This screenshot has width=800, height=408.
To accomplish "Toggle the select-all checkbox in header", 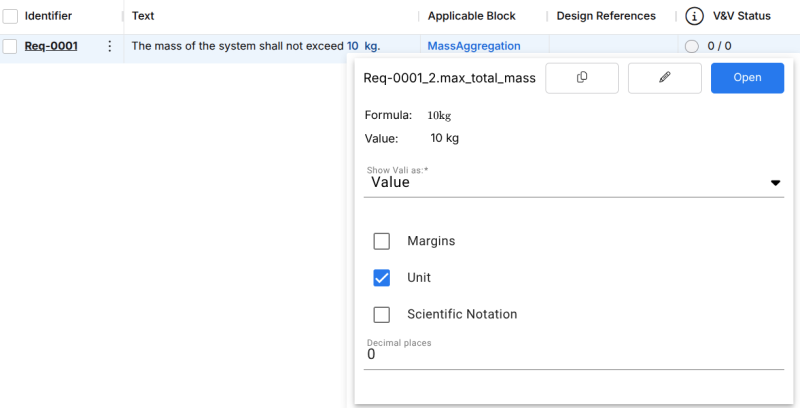I will point(10,16).
